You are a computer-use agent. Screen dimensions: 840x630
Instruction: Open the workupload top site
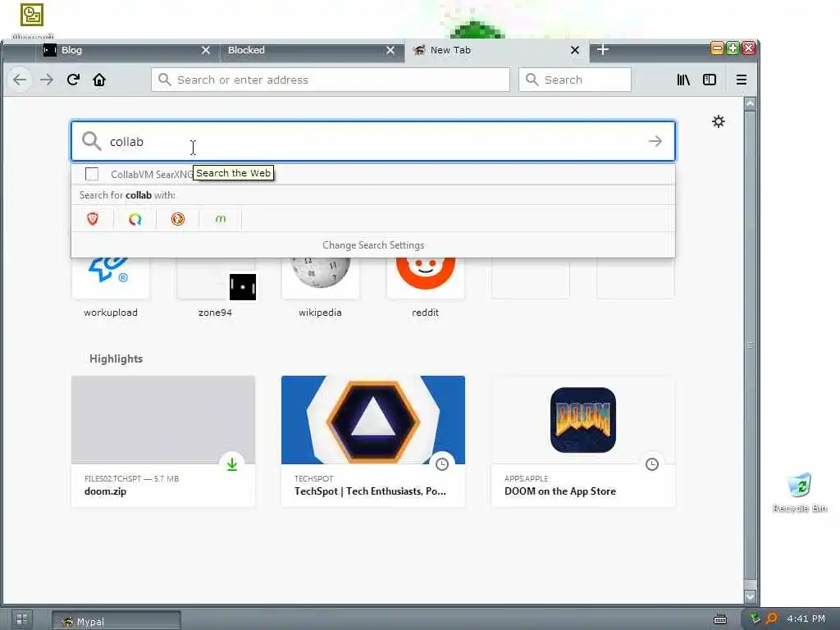point(111,288)
